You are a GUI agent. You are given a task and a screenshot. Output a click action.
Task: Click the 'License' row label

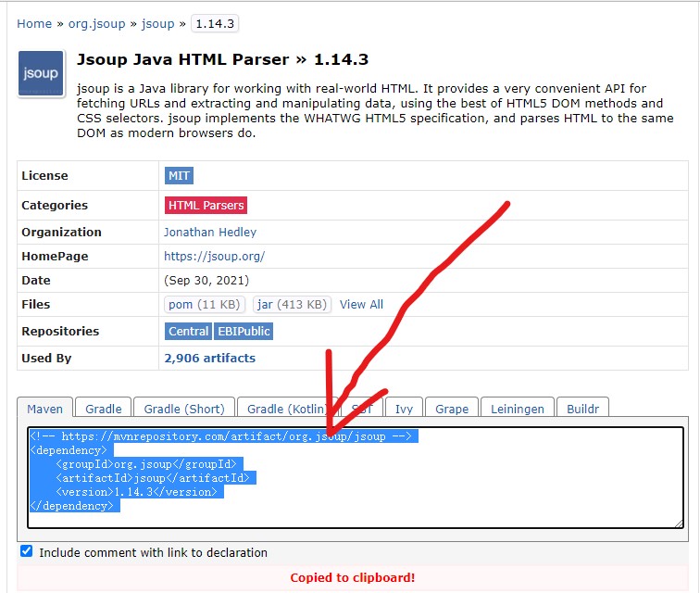point(44,176)
